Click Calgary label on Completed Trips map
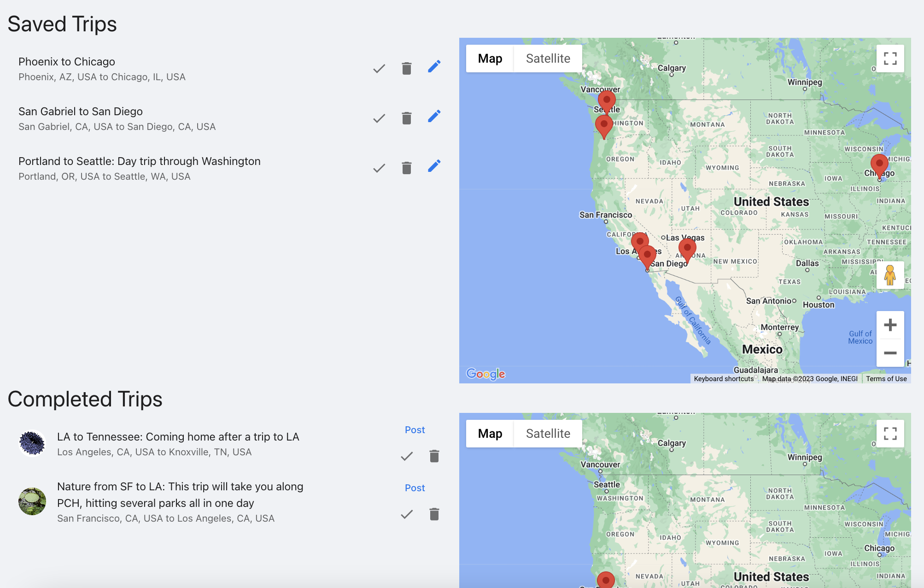This screenshot has width=924, height=588. [672, 443]
